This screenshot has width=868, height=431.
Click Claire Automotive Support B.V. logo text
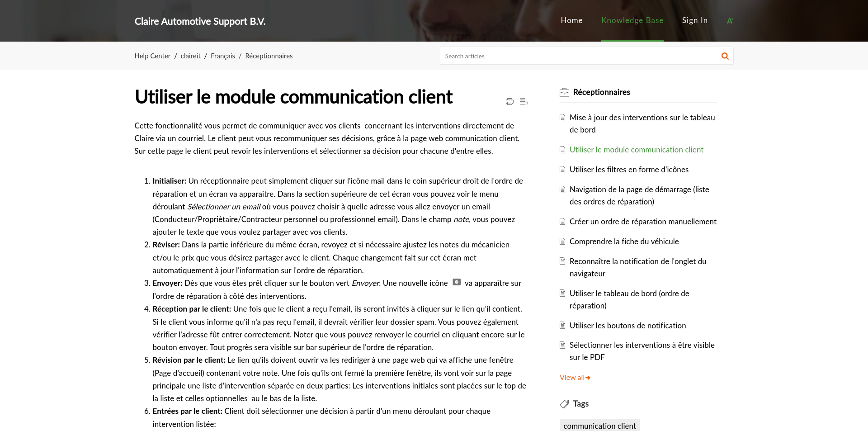pos(200,21)
